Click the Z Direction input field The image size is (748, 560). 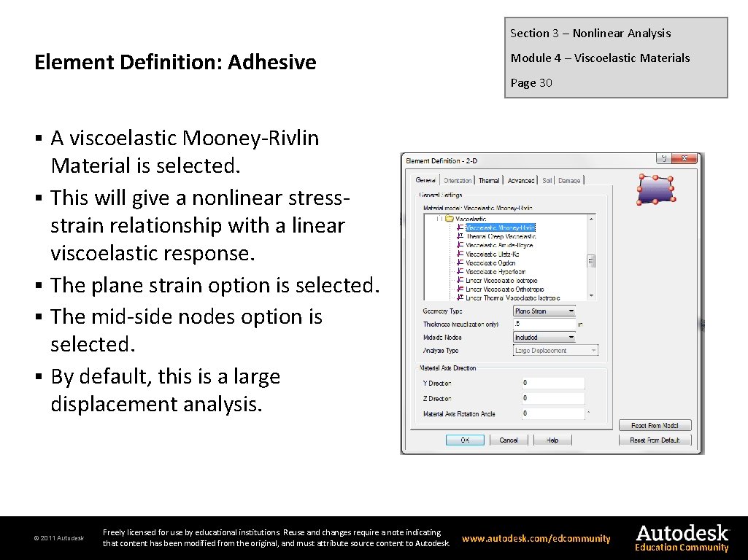[x=553, y=398]
